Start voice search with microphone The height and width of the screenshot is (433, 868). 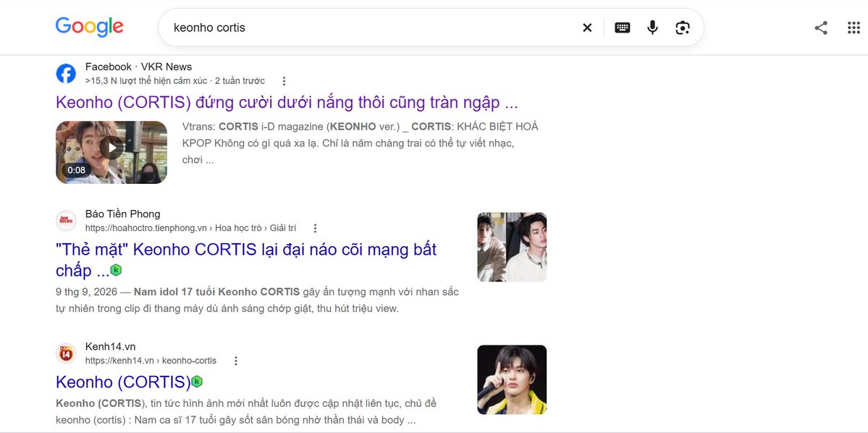click(x=653, y=28)
